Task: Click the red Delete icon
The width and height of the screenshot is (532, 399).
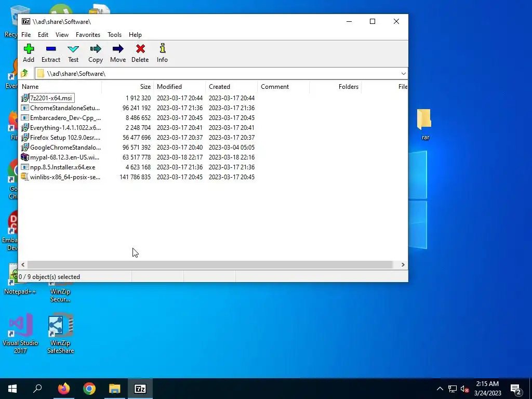Action: pyautogui.click(x=140, y=49)
